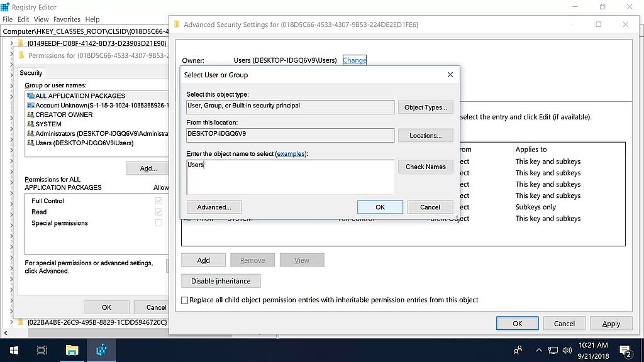This screenshot has width=644, height=362.
Task: Click the Administrators group icon
Action: (30, 133)
